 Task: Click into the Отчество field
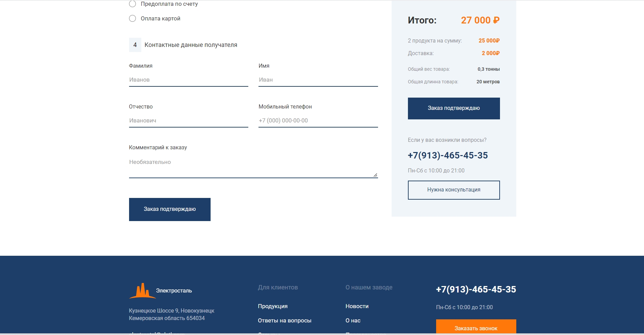[x=189, y=121]
